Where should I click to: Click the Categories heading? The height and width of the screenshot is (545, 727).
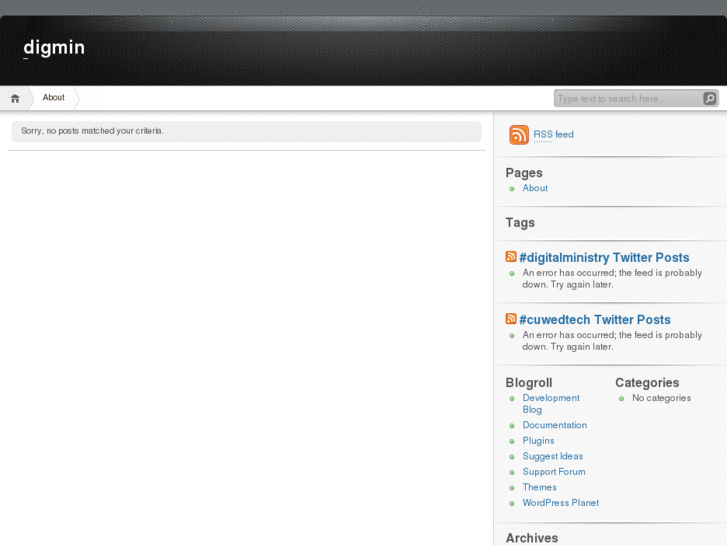click(x=647, y=383)
